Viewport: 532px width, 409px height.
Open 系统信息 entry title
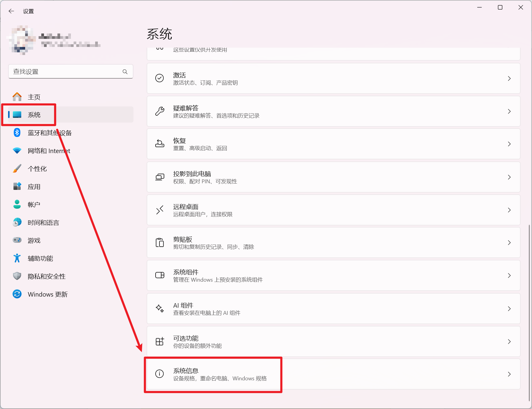coord(186,371)
